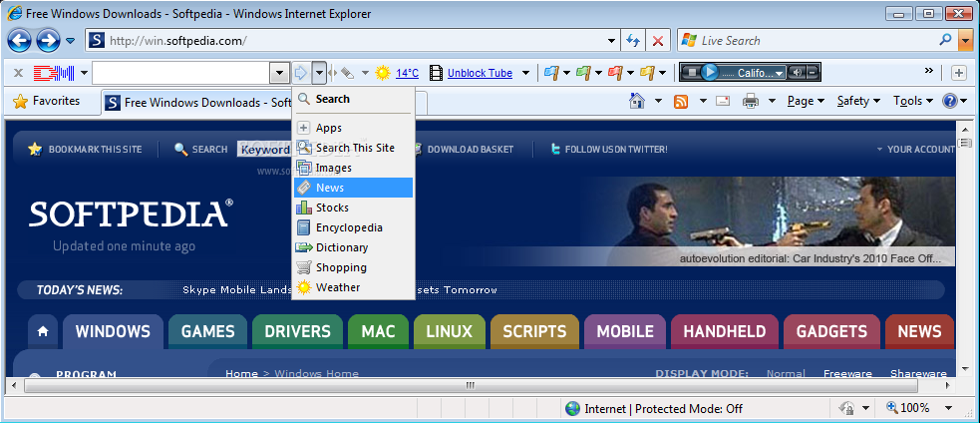This screenshot has width=980, height=423.
Task: Open the Califo... radio station dropdown
Action: point(779,73)
